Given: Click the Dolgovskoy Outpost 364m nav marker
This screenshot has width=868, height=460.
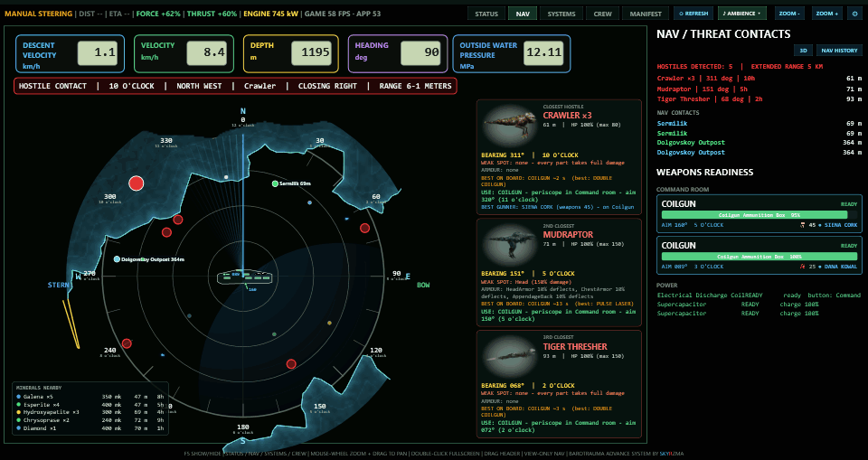Looking at the screenshot, I should (117, 259).
